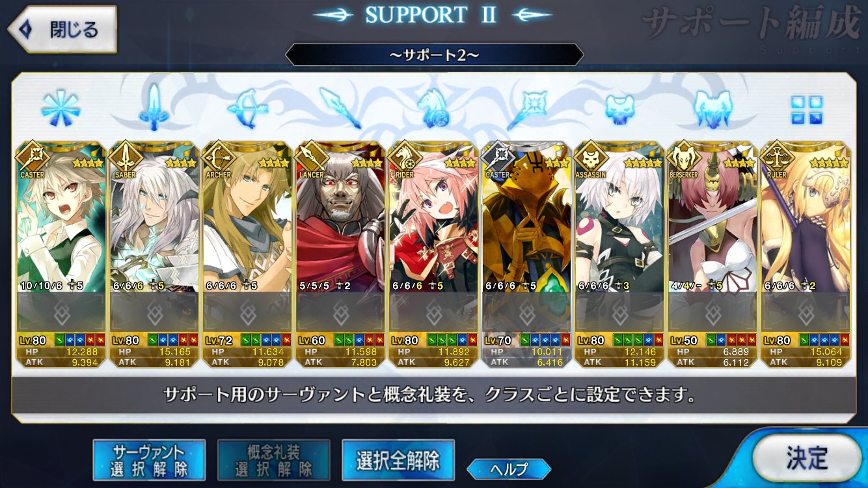The width and height of the screenshot is (868, 488).
Task: Select the Lancer class spear icon
Action: pyautogui.click(x=340, y=107)
